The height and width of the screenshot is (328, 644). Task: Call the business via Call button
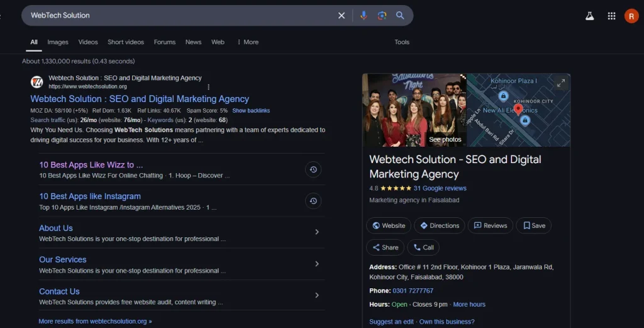tap(423, 247)
